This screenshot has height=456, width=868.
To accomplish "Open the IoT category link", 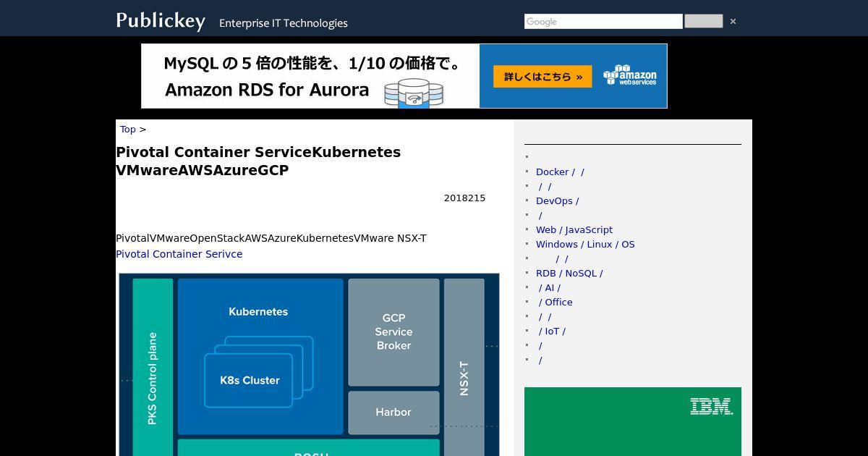I will coord(553,331).
